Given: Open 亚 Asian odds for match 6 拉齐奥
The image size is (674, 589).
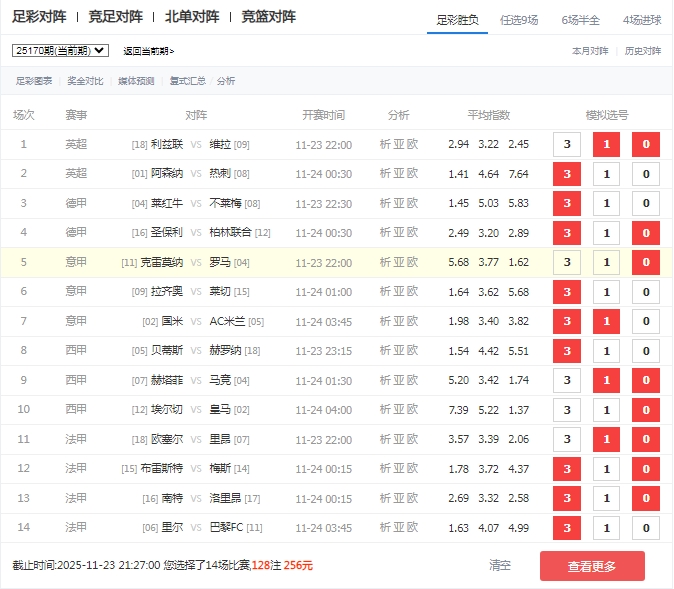Looking at the screenshot, I should pos(399,292).
